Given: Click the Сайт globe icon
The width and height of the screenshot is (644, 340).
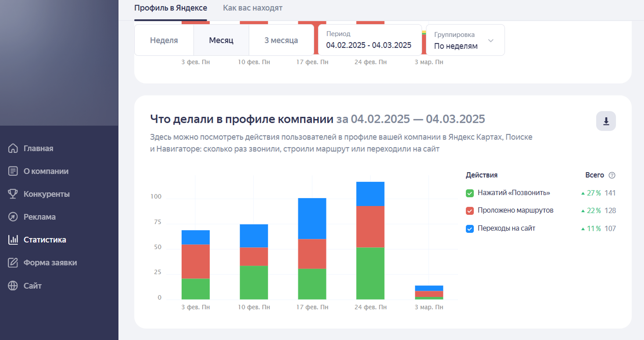Looking at the screenshot, I should [x=13, y=286].
